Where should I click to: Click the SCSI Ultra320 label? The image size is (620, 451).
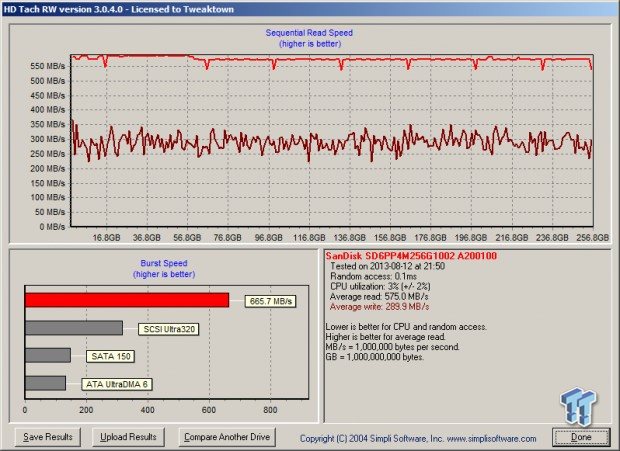point(169,329)
